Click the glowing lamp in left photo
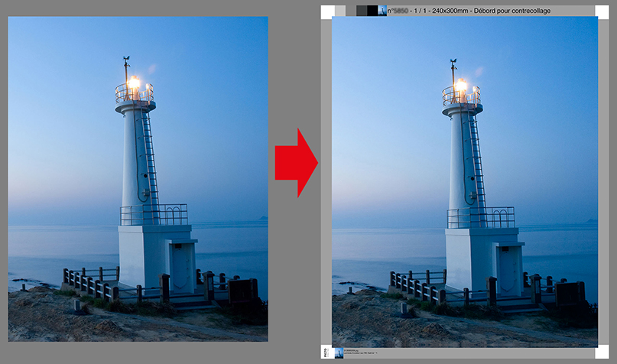The width and height of the screenshot is (617, 364). tap(134, 83)
